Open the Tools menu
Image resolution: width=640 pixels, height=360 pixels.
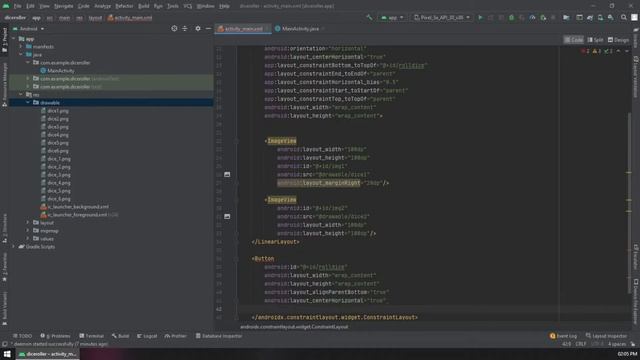tap(173, 6)
